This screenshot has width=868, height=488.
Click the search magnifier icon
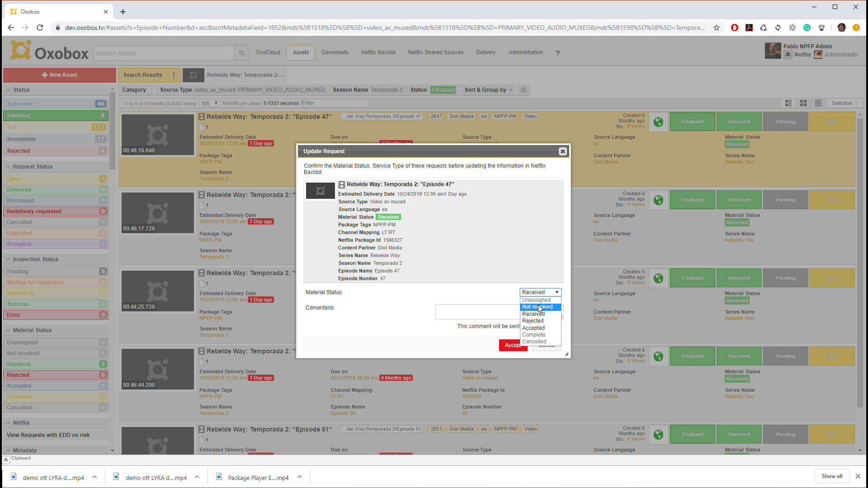click(242, 53)
